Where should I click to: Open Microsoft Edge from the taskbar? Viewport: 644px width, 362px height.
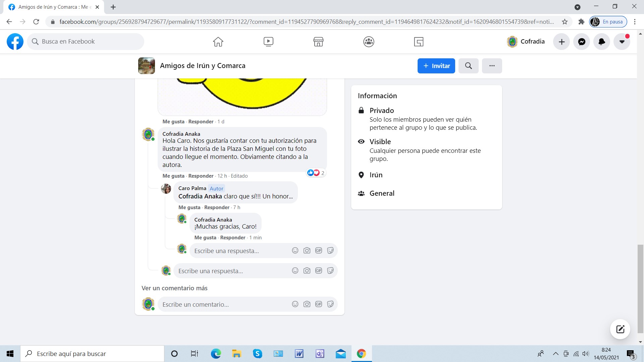216,354
